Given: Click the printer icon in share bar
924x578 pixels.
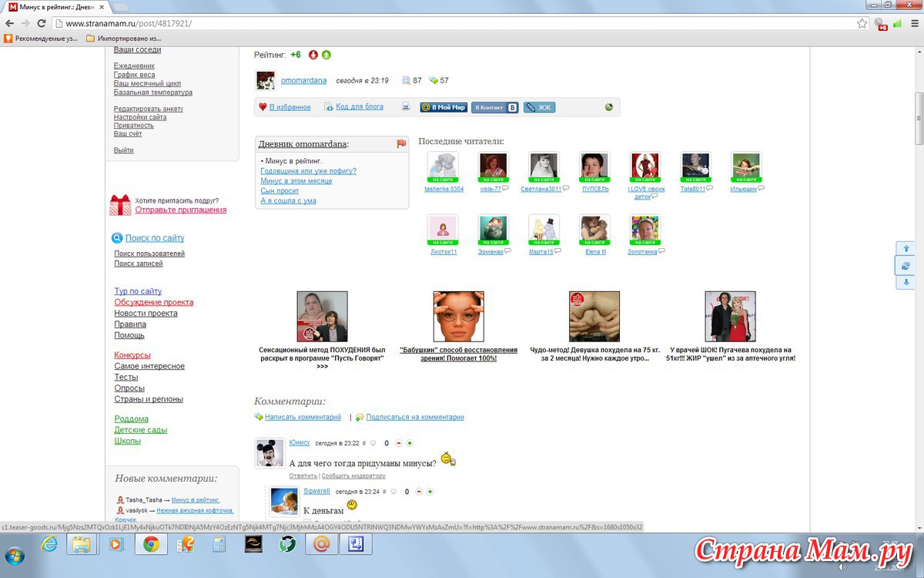Looking at the screenshot, I should click(406, 107).
